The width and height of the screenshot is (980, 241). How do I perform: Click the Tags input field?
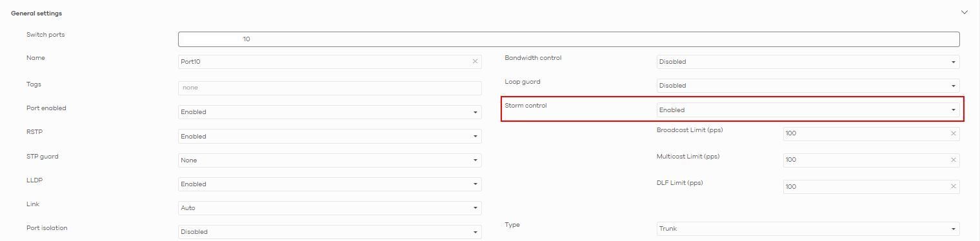click(x=330, y=88)
